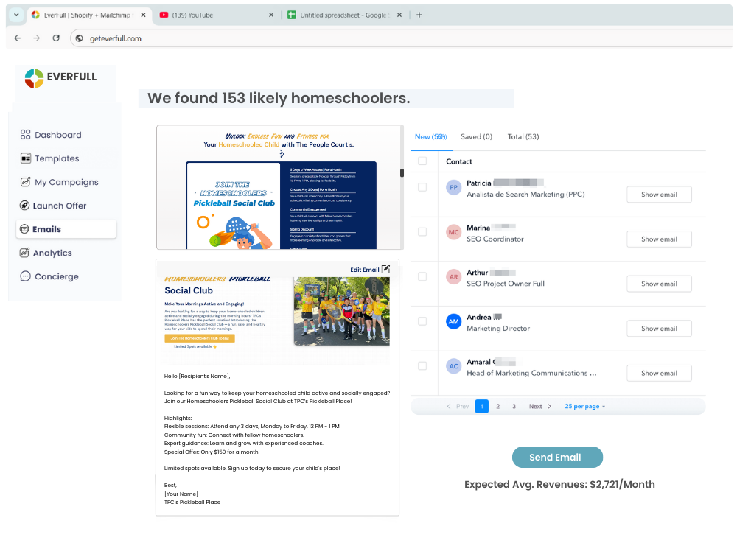The height and width of the screenshot is (560, 737).
Task: Select page 1 in pagination
Action: 482,407
